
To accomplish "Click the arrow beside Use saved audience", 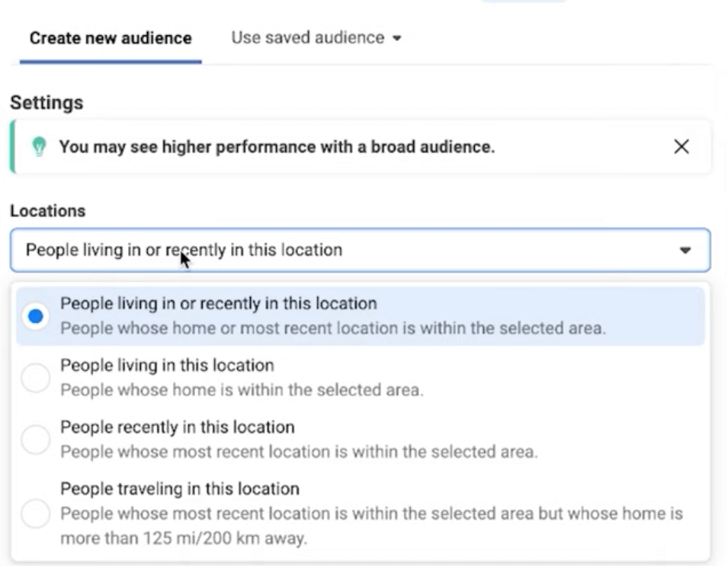I will click(x=396, y=38).
